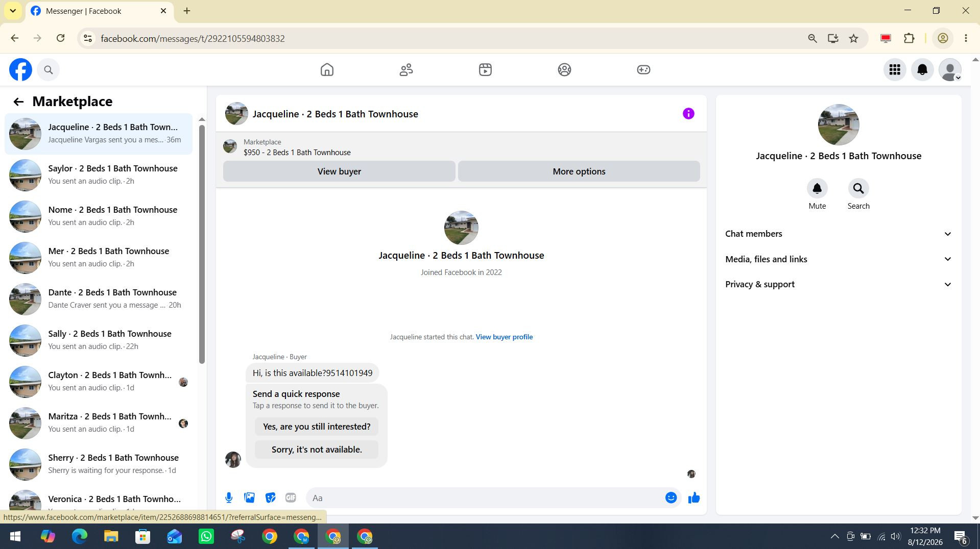Image resolution: width=980 pixels, height=549 pixels.
Task: Open Dante townhouse conversation
Action: (99, 298)
